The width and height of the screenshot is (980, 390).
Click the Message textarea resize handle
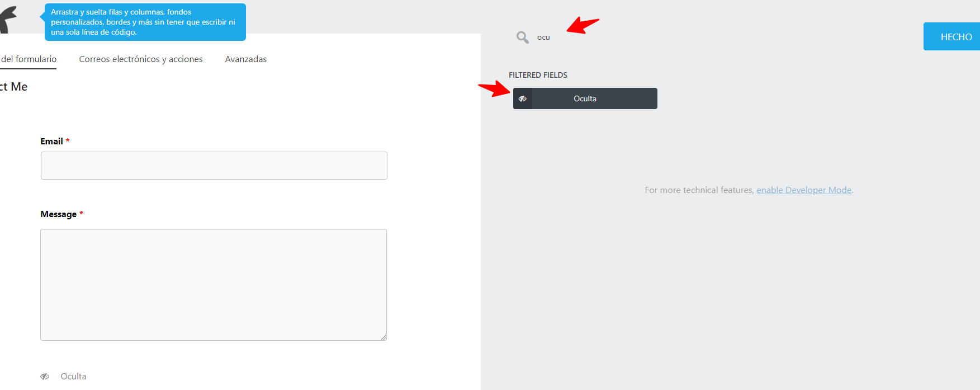[x=384, y=337]
